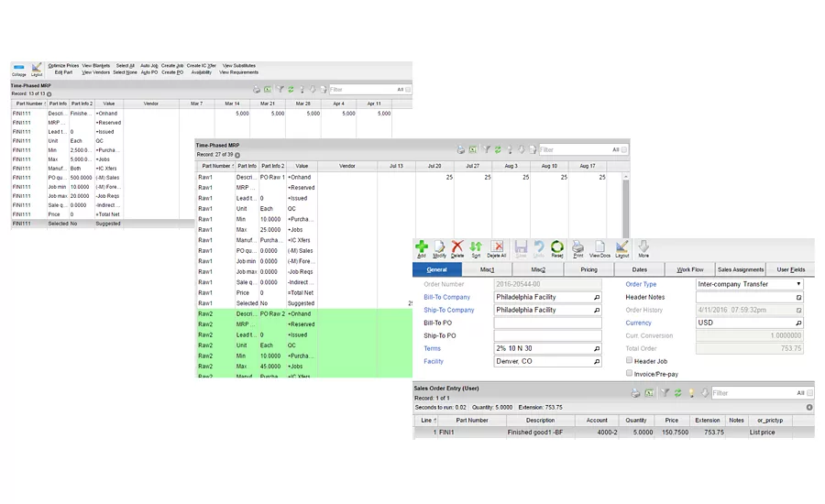Toggle All checkbox in first MRP filter

pos(408,90)
